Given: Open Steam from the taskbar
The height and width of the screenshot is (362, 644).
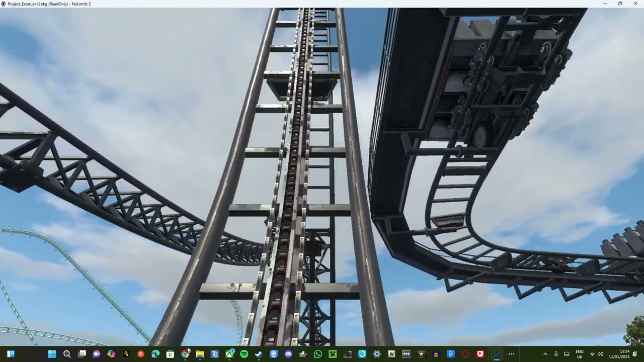Looking at the screenshot, I should click(259, 354).
